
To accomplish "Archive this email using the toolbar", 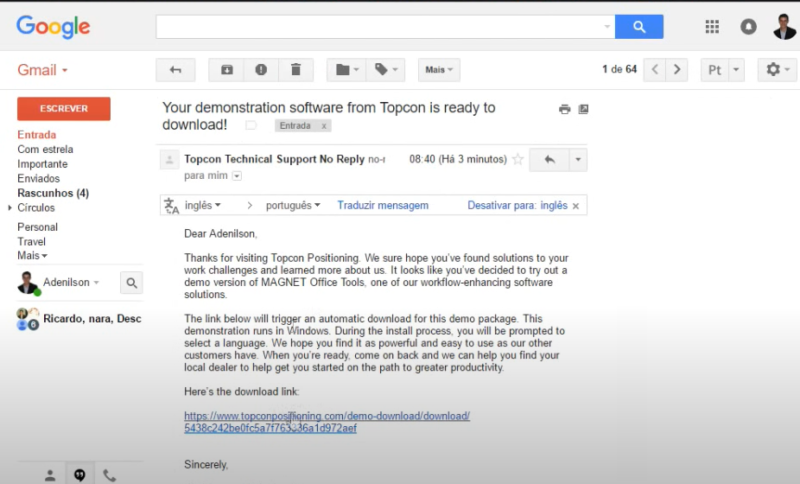I will click(226, 69).
